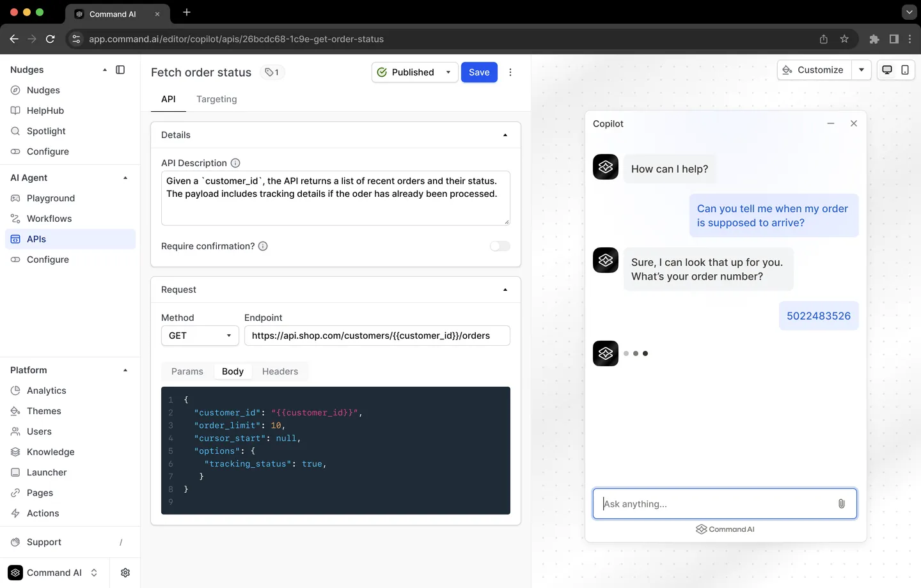Screen dimensions: 921x588
Task: Collapse the Platform sidebar section
Action: click(125, 370)
